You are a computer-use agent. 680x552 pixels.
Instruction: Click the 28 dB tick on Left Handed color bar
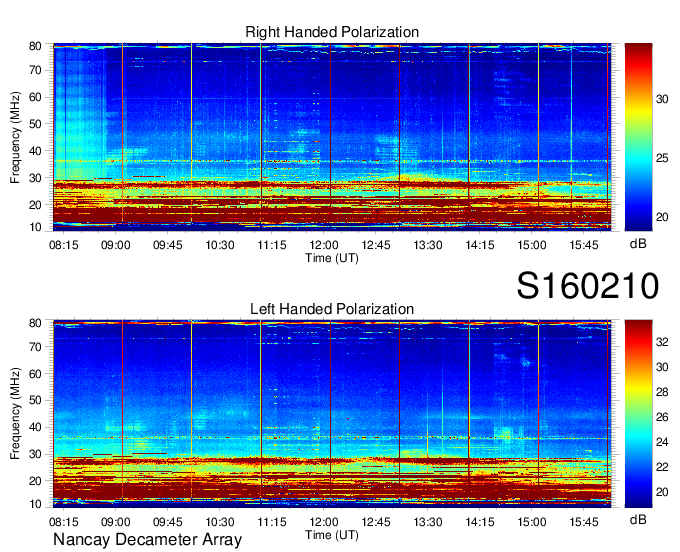pos(662,392)
